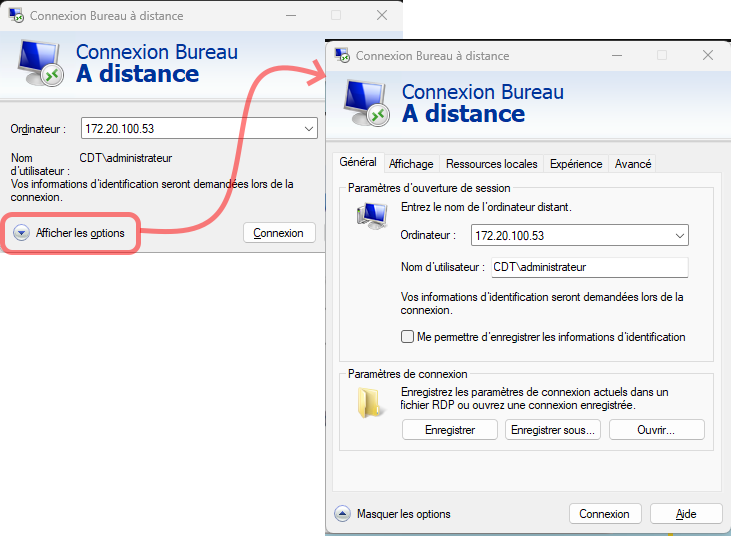Click CDT\administrateur text in small window
Viewport: 736px width, 536px height.
tap(126, 158)
